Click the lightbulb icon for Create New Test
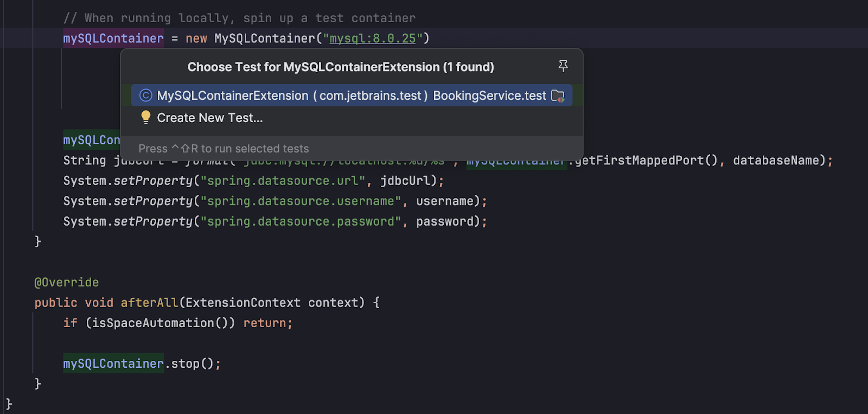 coord(145,117)
